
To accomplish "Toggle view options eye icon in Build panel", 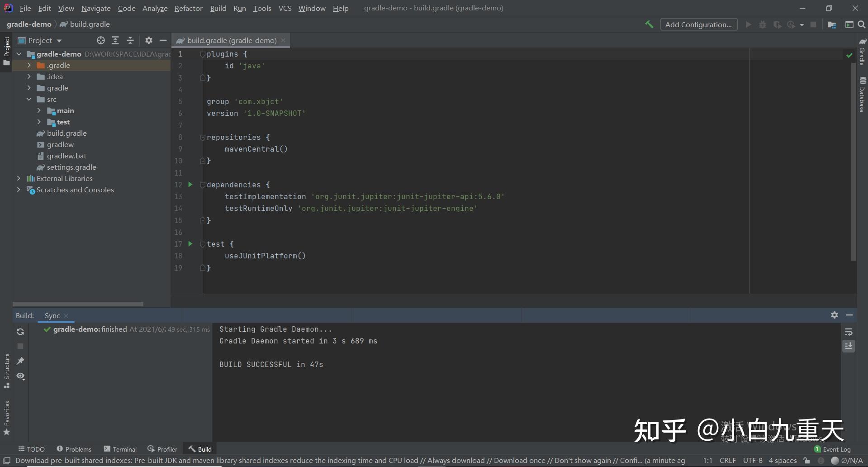I will click(x=20, y=376).
